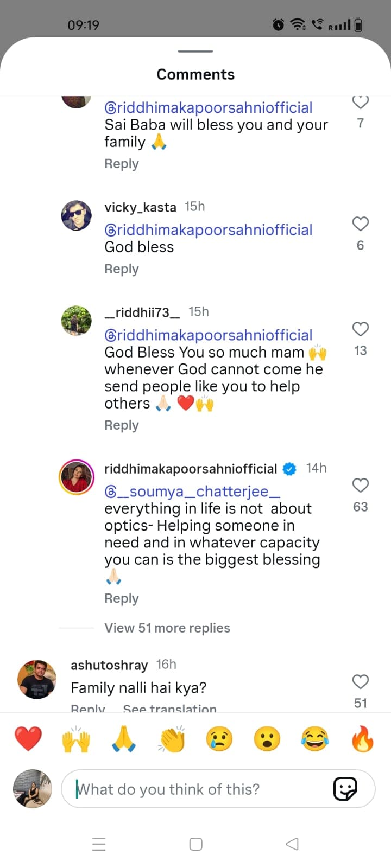Like riddhimakapoorsahniofficial's comment with 63 likes
This screenshot has height=868, width=391.
coord(361,485)
